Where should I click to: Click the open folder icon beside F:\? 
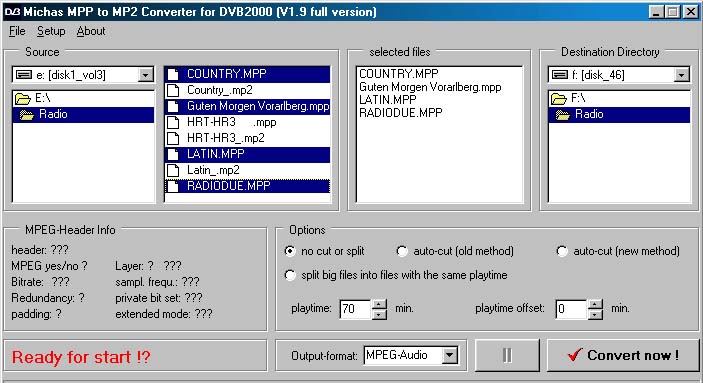559,99
